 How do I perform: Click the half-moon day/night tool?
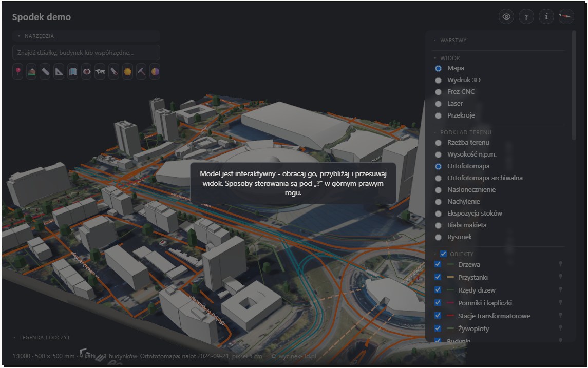click(155, 71)
